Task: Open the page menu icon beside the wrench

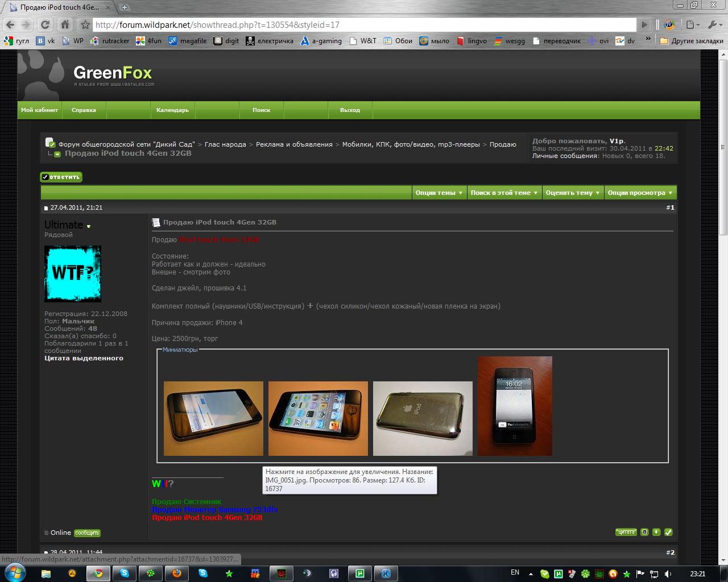Action: (x=692, y=24)
